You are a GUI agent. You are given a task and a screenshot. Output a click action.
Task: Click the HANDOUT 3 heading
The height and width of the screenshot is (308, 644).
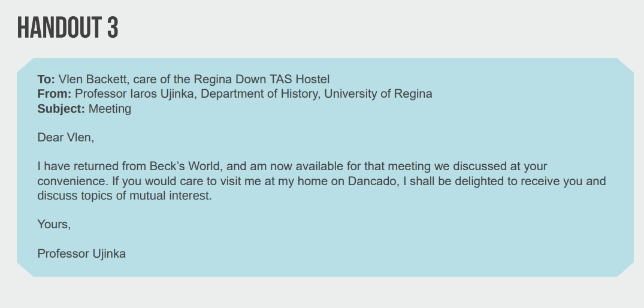pyautogui.click(x=68, y=28)
